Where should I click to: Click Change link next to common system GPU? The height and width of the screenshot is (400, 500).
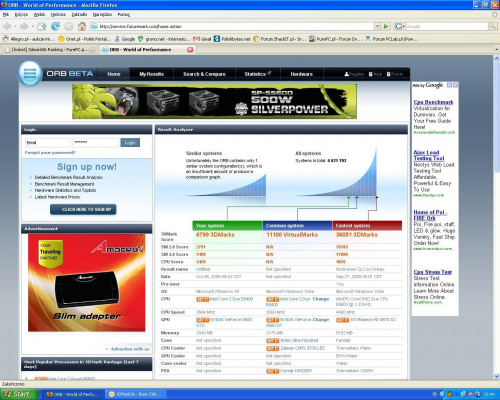pos(321,320)
